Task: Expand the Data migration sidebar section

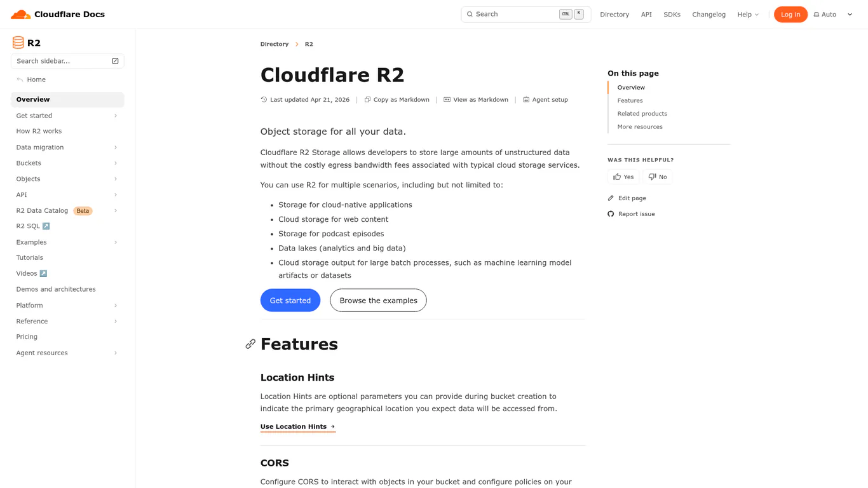Action: tap(116, 147)
